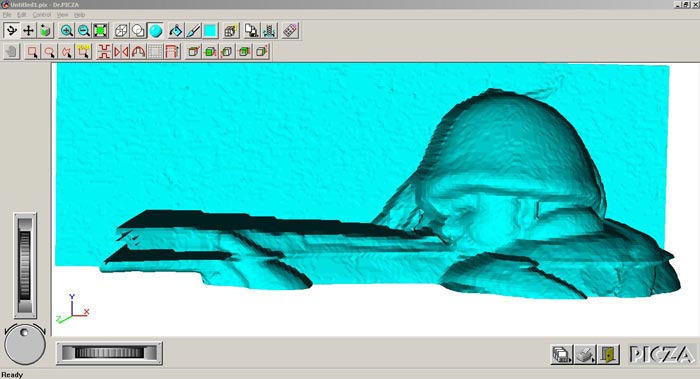
Task: Click the zoom out magnifier
Action: [x=83, y=30]
